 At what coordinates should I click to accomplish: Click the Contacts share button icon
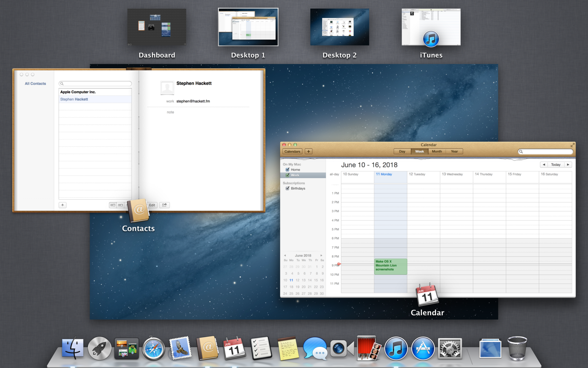164,205
